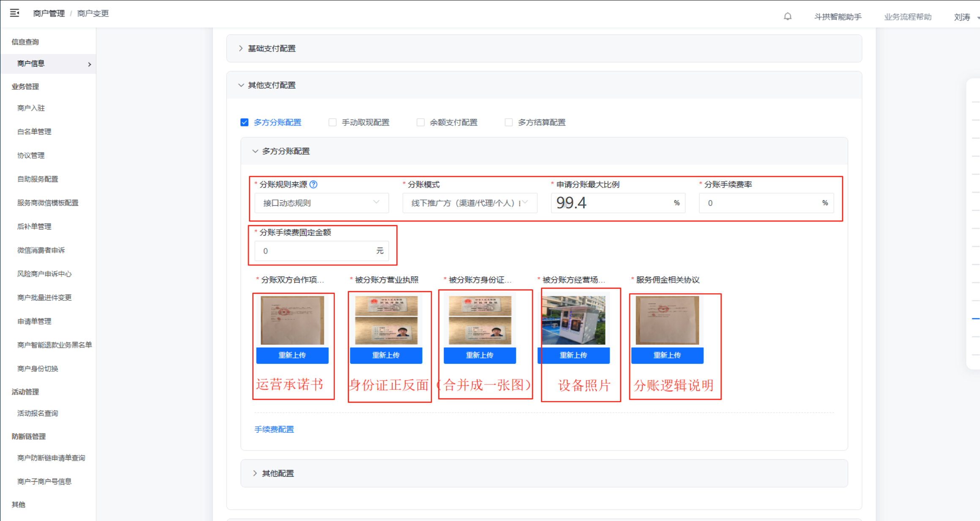Uncheck 多方分账配置 checkbox

click(x=244, y=122)
